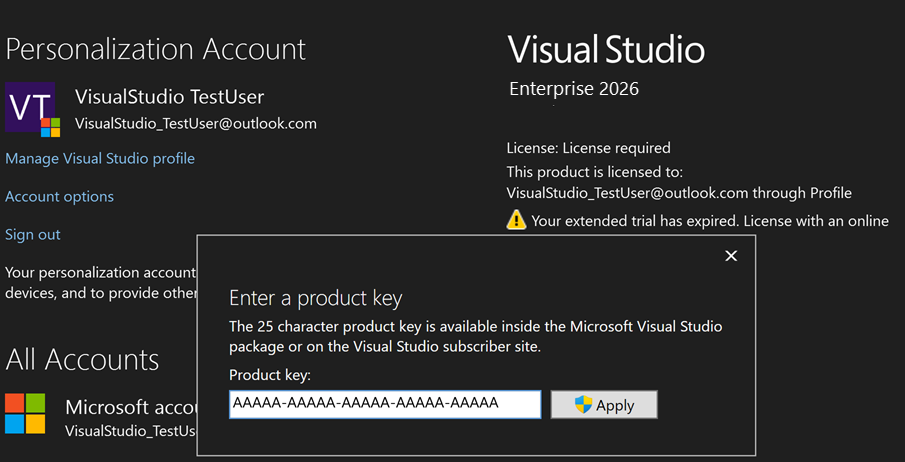Viewport: 905px width, 462px height.
Task: Click the VT profile avatar icon
Action: (x=28, y=106)
